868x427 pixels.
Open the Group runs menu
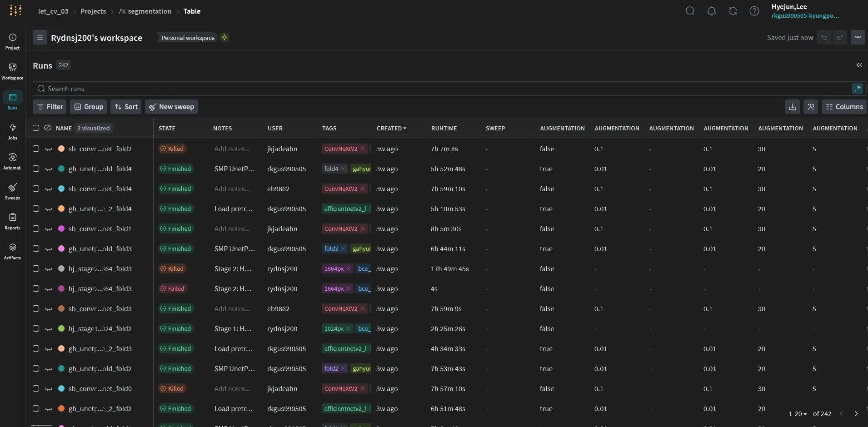[x=89, y=107]
